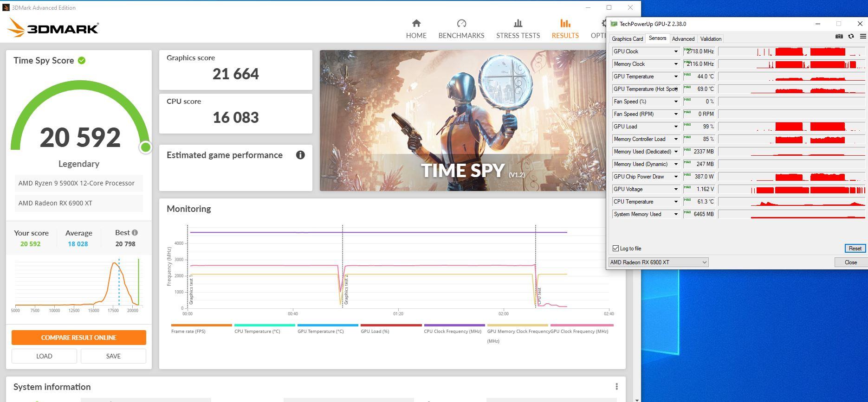Image resolution: width=868 pixels, height=402 pixels.
Task: Open the STRESS TESTS tab
Action: [x=518, y=29]
